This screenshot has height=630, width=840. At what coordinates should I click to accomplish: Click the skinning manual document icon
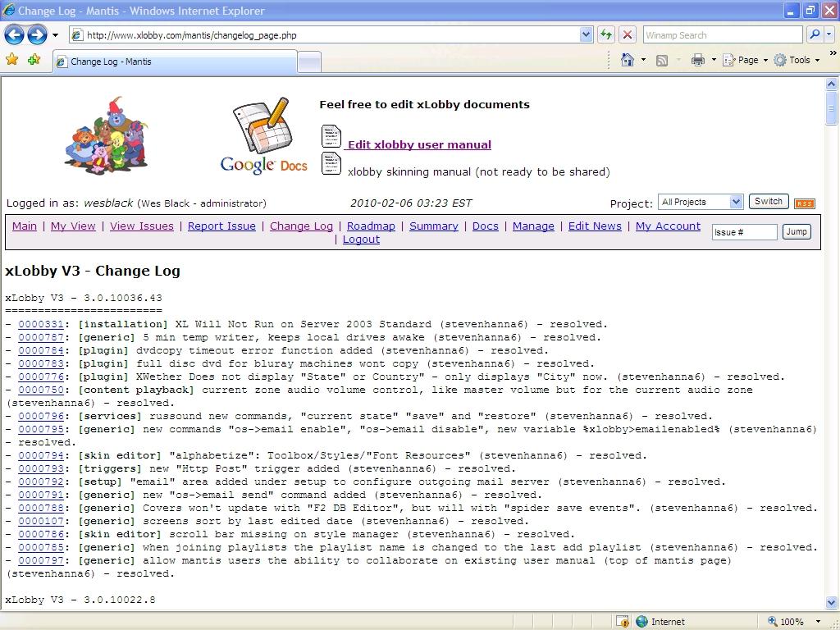[331, 163]
